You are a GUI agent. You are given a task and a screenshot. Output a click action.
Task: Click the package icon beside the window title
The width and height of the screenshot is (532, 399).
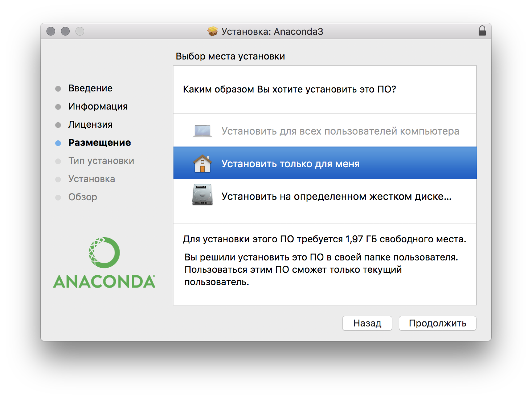pos(212,32)
